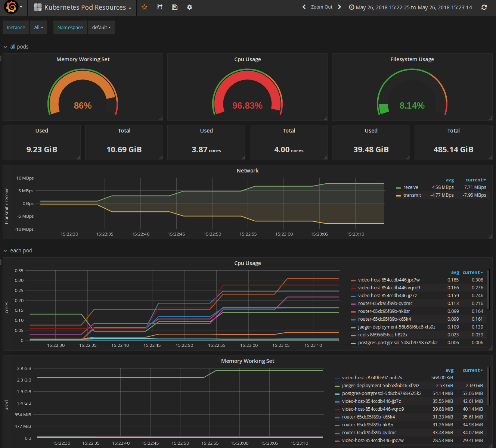Click transmit series color swatch
The height and width of the screenshot is (448, 496).
[399, 196]
